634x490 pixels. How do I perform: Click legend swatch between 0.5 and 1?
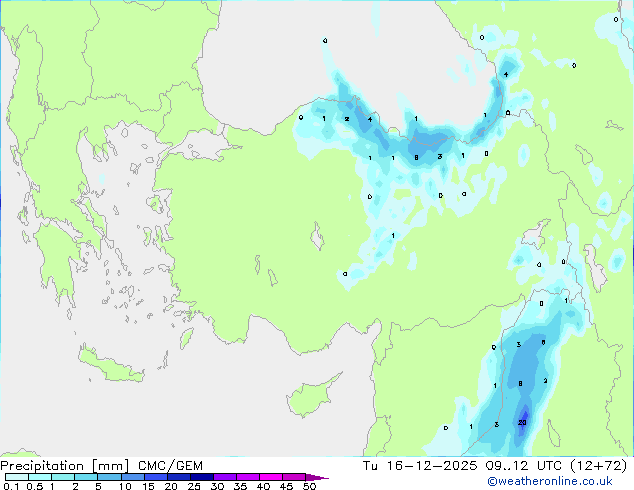40,477
